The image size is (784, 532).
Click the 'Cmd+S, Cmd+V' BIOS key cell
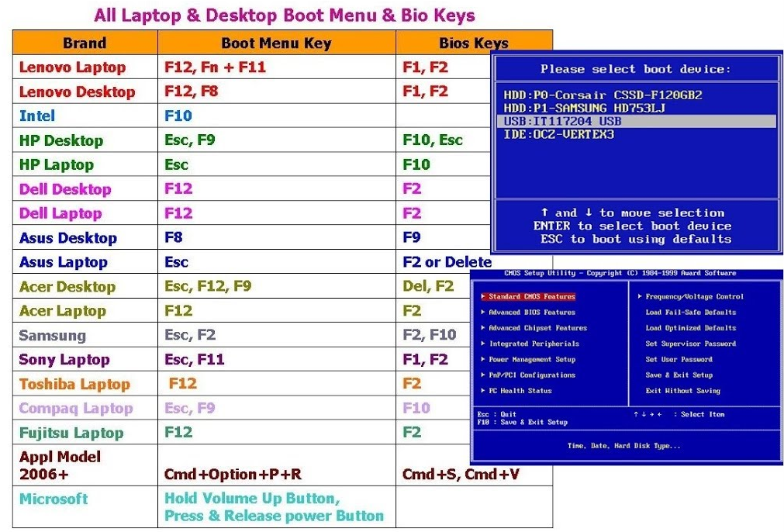(461, 474)
